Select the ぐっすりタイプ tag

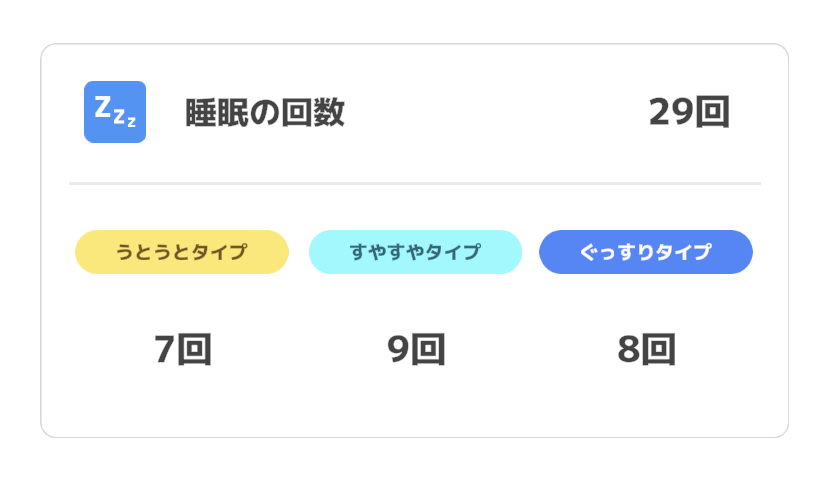coord(646,252)
